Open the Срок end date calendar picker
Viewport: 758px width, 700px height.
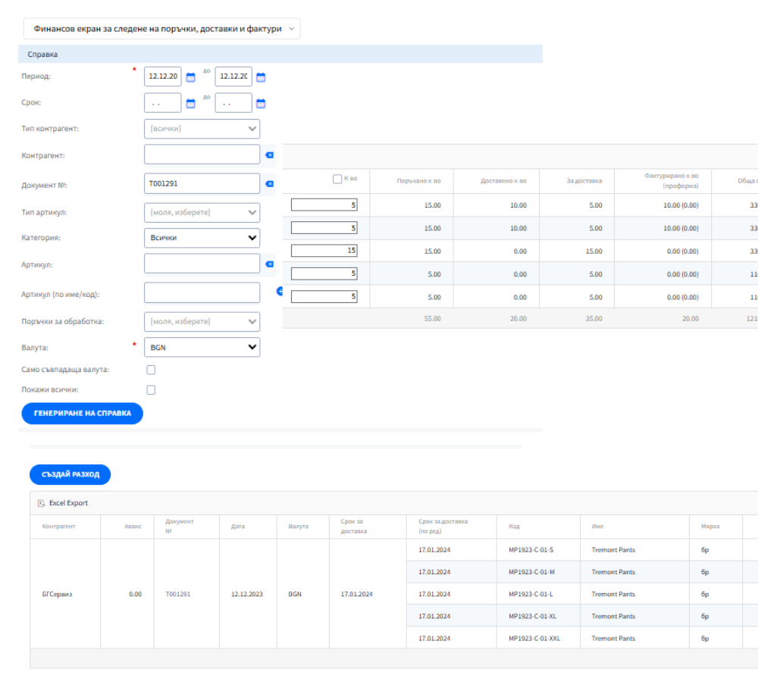pos(261,104)
